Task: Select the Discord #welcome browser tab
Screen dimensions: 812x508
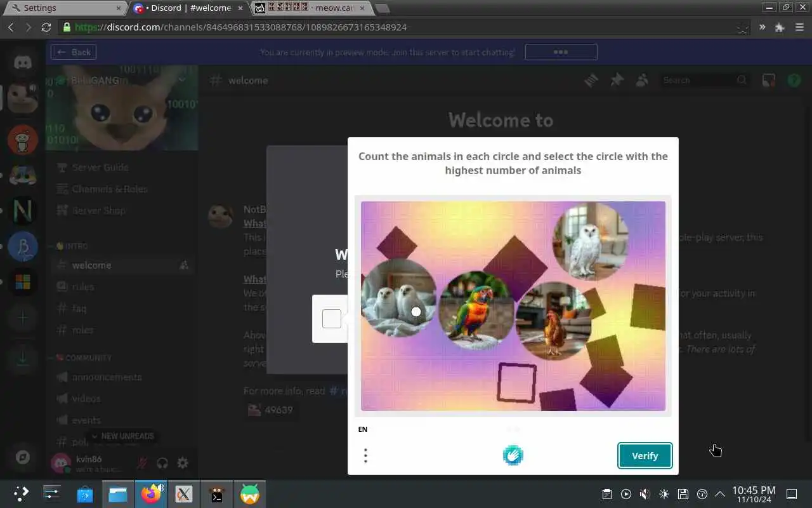Action: tap(189, 8)
